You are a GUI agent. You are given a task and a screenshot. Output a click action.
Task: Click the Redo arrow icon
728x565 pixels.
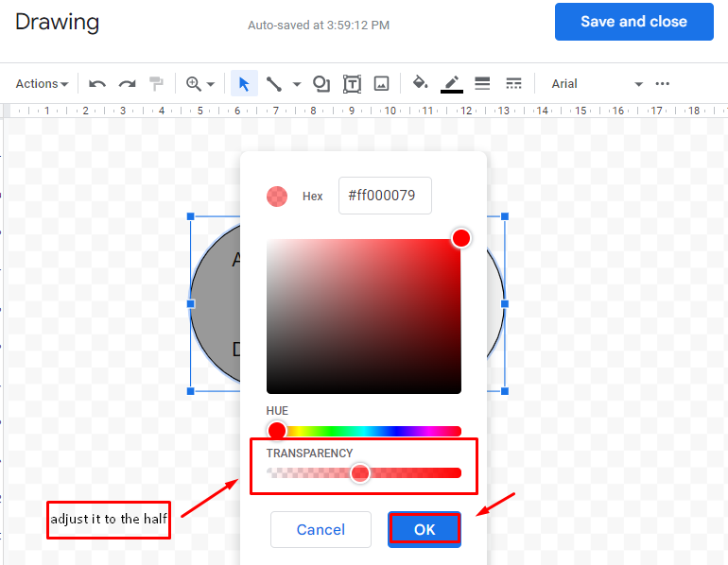coord(127,84)
